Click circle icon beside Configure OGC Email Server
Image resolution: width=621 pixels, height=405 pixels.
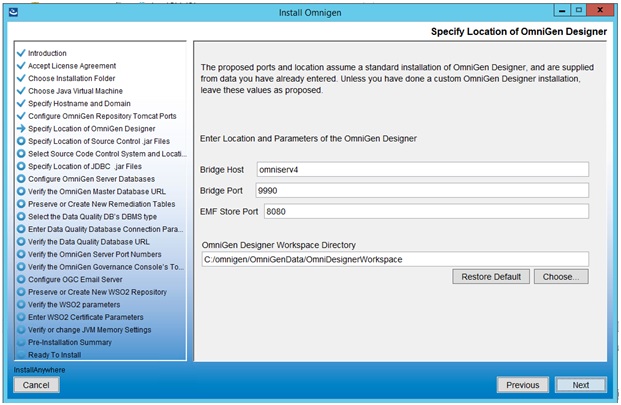pyautogui.click(x=21, y=280)
